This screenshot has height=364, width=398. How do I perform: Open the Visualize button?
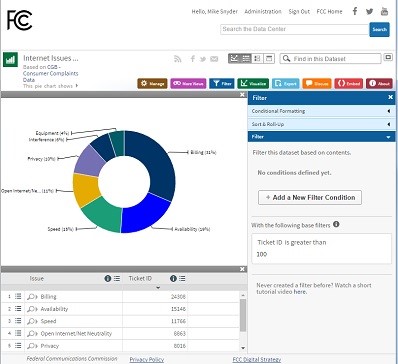pos(253,83)
